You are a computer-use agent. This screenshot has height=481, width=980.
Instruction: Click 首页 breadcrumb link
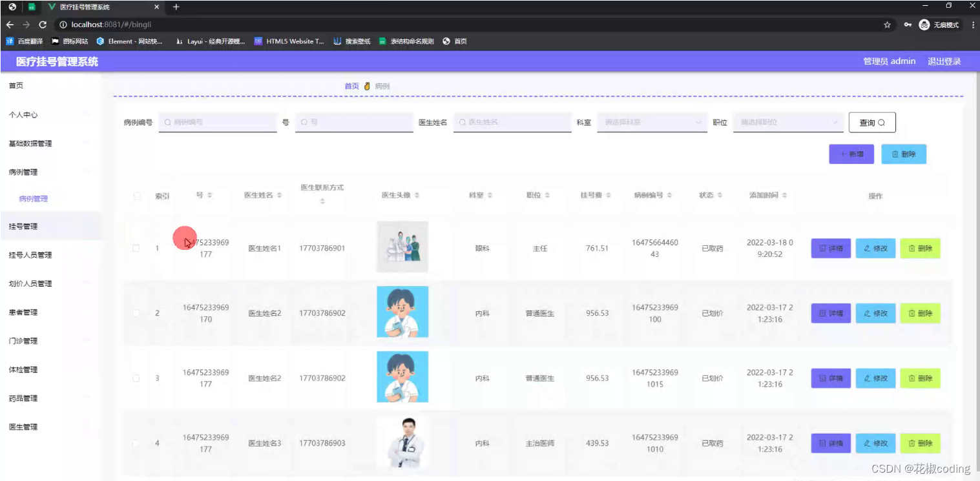pos(351,86)
